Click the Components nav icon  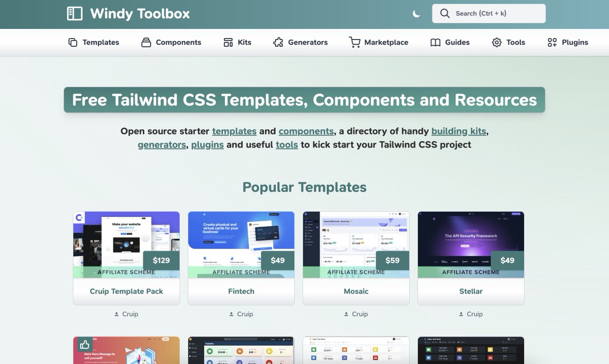point(146,43)
